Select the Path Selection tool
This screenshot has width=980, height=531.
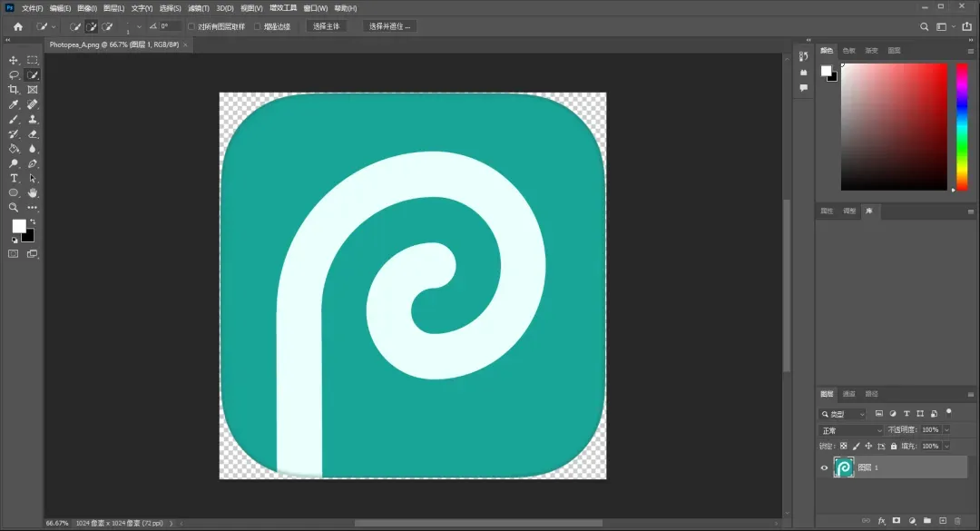(x=33, y=178)
